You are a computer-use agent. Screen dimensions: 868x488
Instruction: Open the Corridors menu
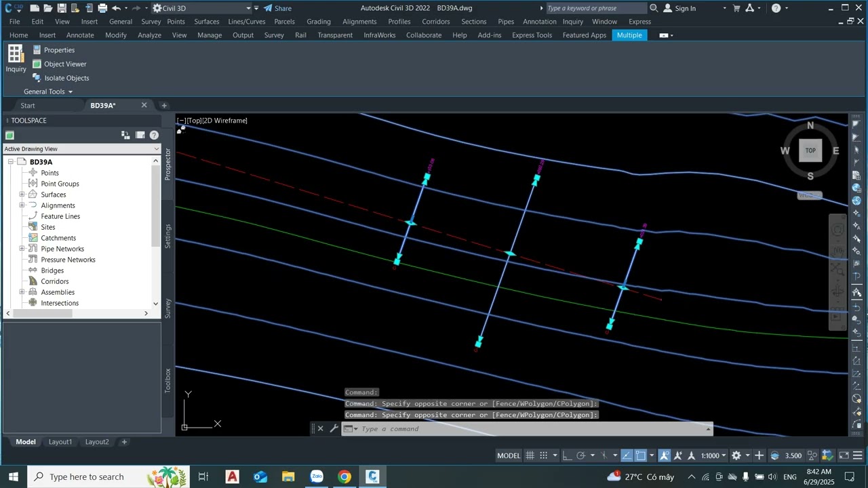pos(436,22)
